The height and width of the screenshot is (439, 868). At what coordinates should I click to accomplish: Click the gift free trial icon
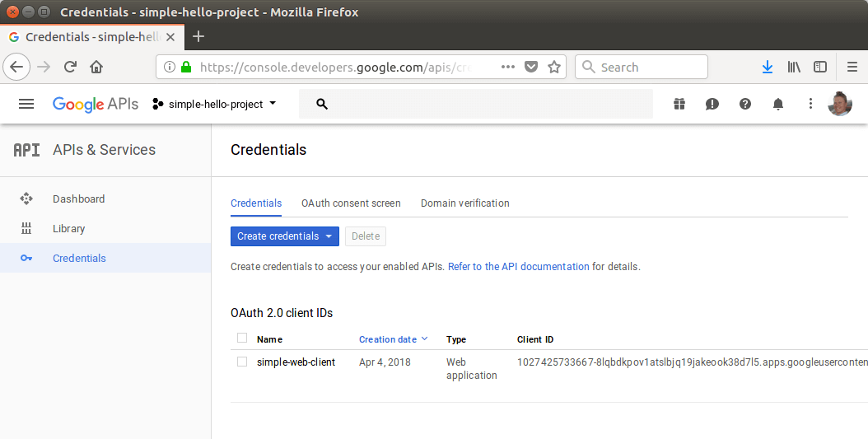pos(679,104)
